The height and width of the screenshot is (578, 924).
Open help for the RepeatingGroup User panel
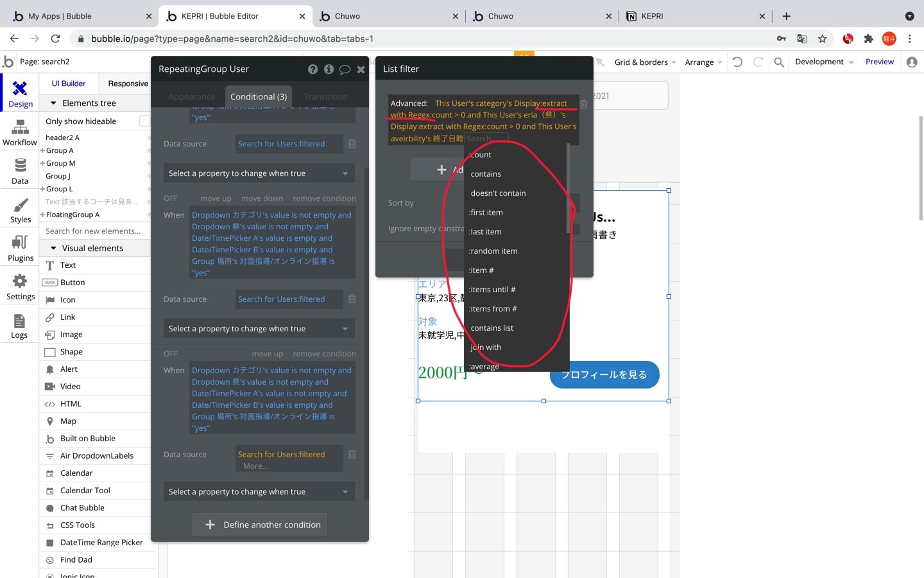click(x=312, y=69)
